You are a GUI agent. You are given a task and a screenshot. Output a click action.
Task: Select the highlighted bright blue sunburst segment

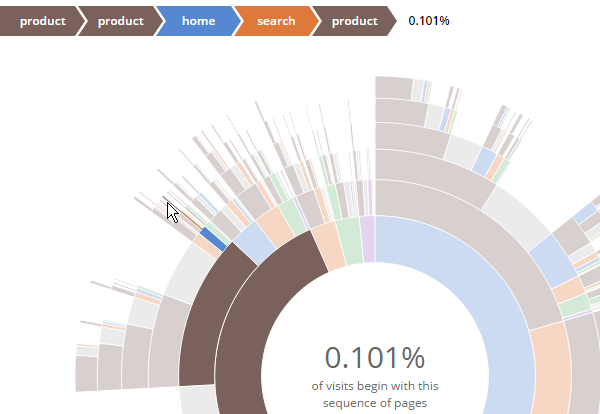[214, 239]
